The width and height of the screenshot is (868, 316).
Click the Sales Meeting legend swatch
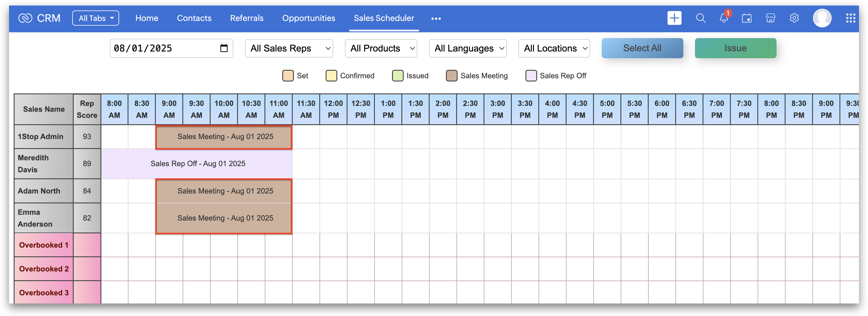click(451, 76)
